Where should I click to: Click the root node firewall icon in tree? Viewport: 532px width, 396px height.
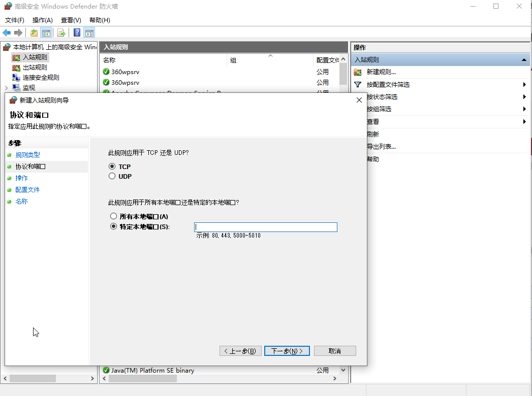[7, 47]
